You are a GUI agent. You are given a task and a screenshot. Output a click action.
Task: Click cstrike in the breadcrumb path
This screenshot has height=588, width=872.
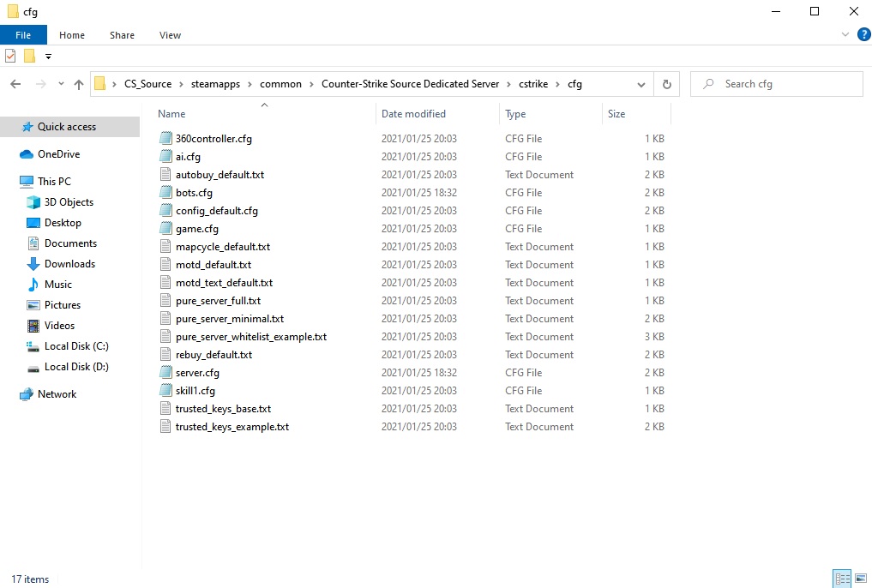(533, 84)
